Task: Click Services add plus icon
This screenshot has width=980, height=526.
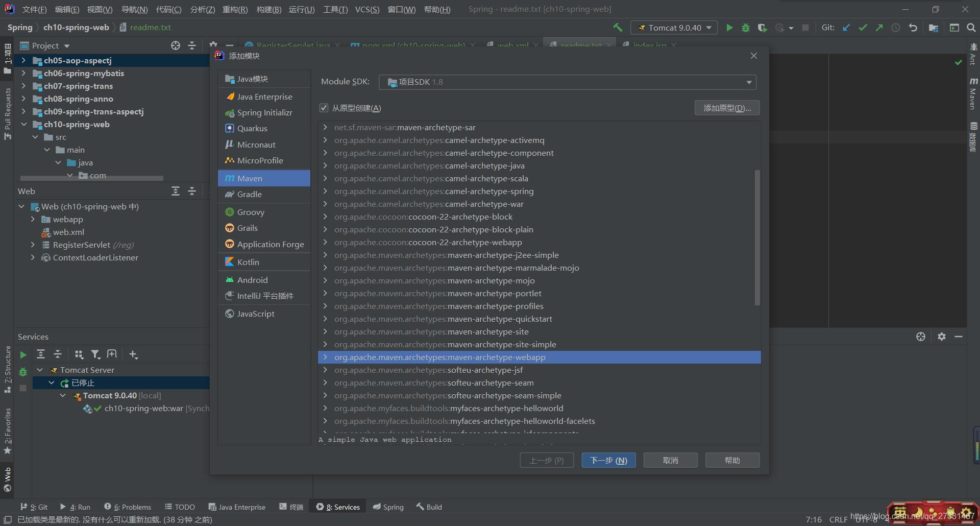Action: point(133,354)
